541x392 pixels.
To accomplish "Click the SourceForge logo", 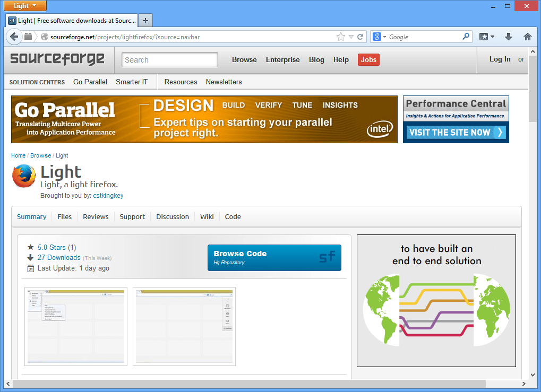I will coord(57,59).
